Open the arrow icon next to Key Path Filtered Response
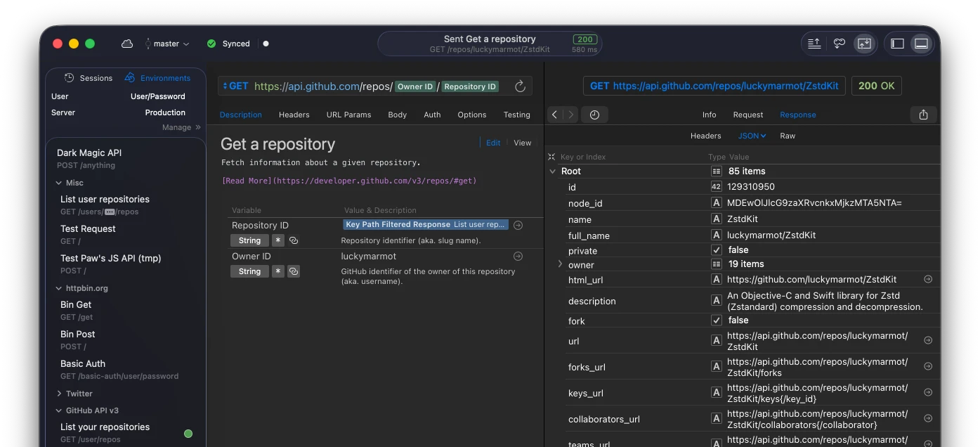This screenshot has width=980, height=447. click(x=518, y=226)
